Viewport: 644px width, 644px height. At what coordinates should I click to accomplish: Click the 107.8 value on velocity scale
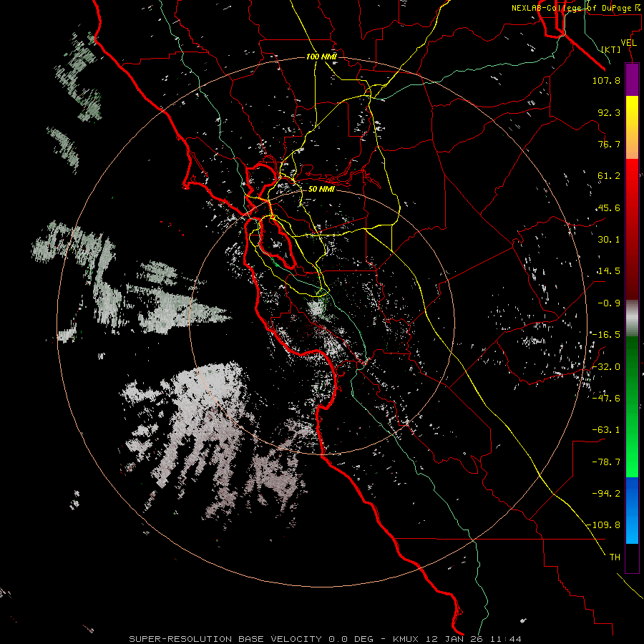click(606, 80)
